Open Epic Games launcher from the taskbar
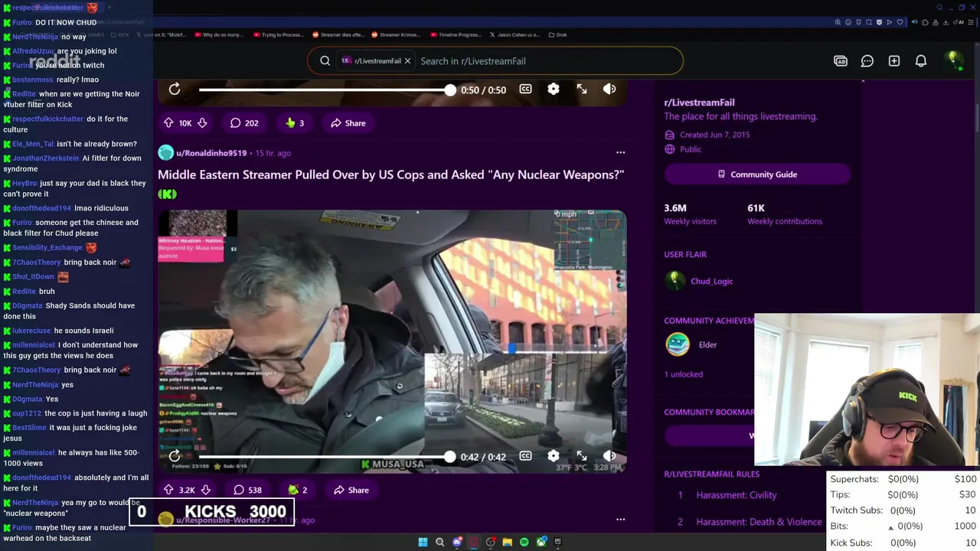980x551 pixels. [x=557, y=542]
